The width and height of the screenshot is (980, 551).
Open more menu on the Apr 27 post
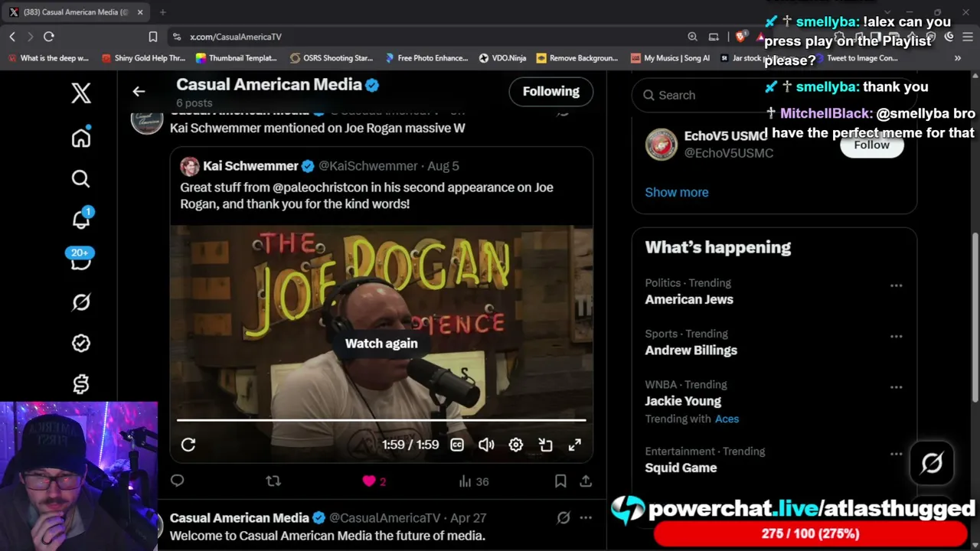[x=586, y=518]
